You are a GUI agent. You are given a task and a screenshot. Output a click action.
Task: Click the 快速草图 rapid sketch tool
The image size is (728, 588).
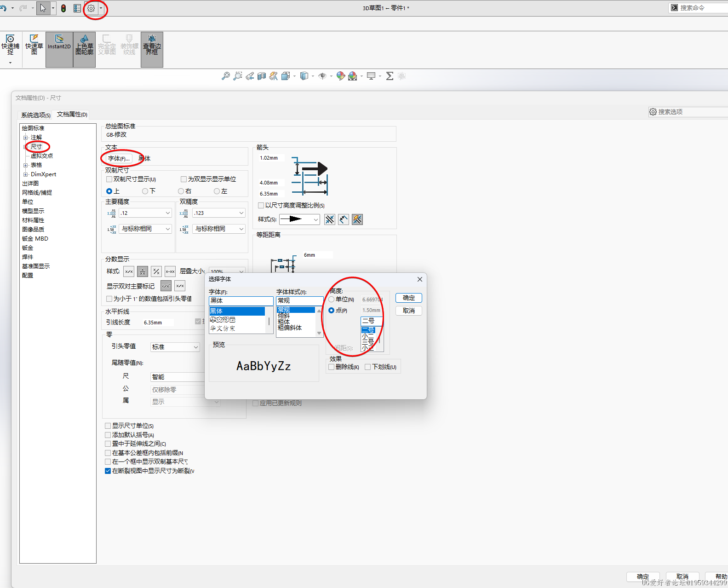tap(34, 45)
